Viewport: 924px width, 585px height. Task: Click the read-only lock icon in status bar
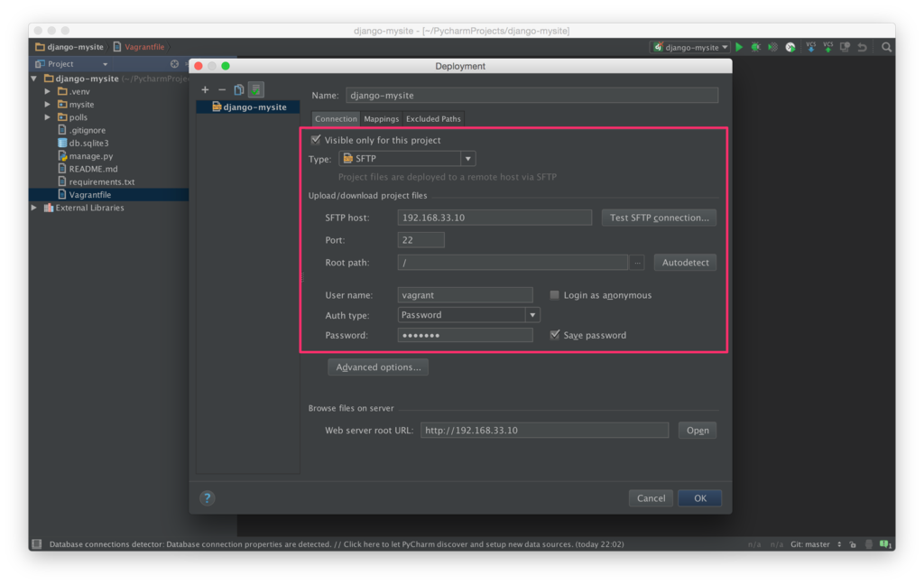pos(853,543)
